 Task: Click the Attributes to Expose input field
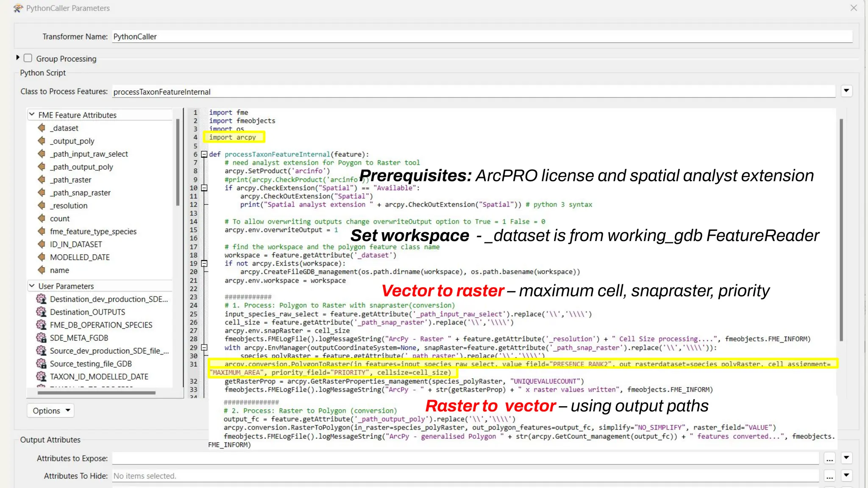465,458
